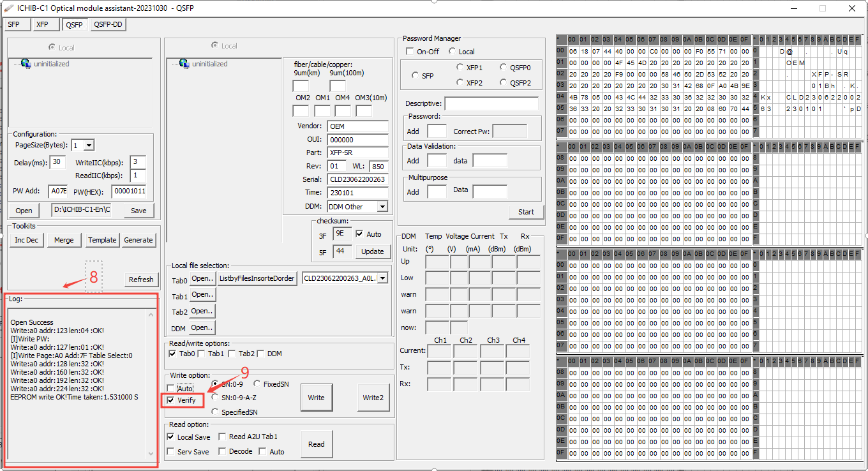This screenshot has height=471, width=868.
Task: Expand the CLD23062200263_A0L file dropdown
Action: click(383, 278)
